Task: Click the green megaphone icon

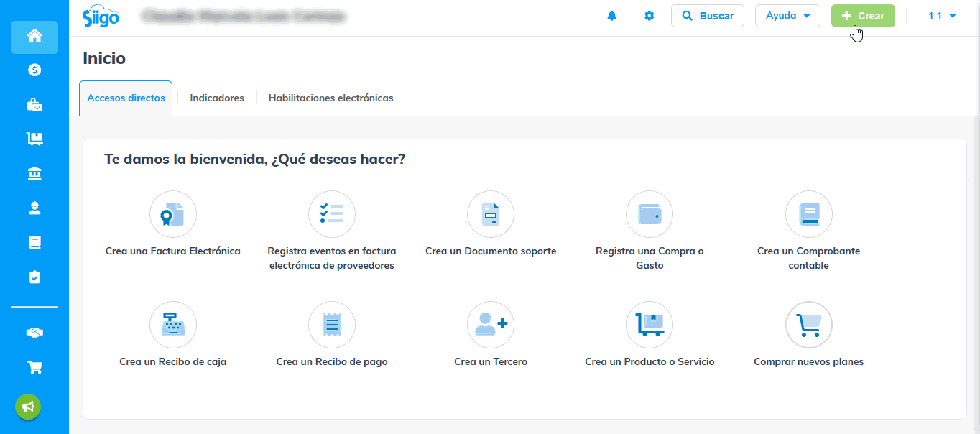Action: (28, 407)
